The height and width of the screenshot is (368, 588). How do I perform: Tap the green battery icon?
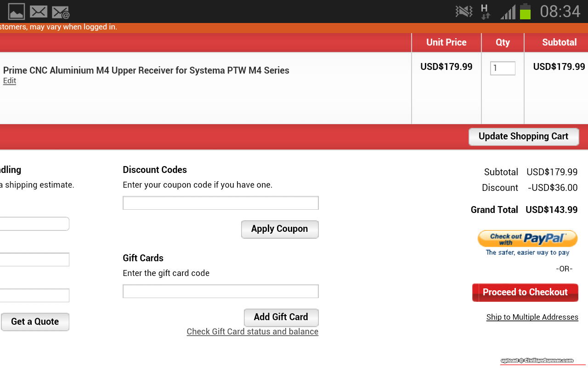coord(525,11)
